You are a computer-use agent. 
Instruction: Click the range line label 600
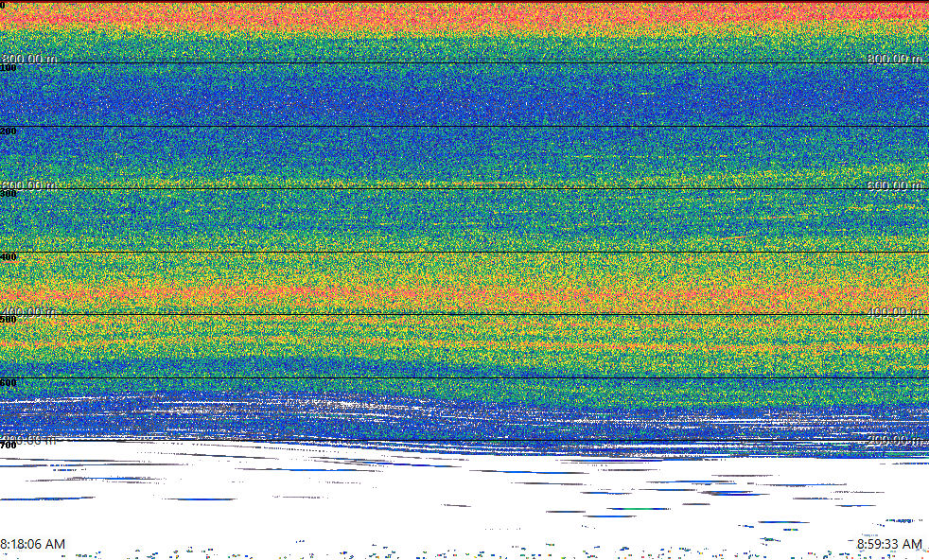pyautogui.click(x=9, y=383)
